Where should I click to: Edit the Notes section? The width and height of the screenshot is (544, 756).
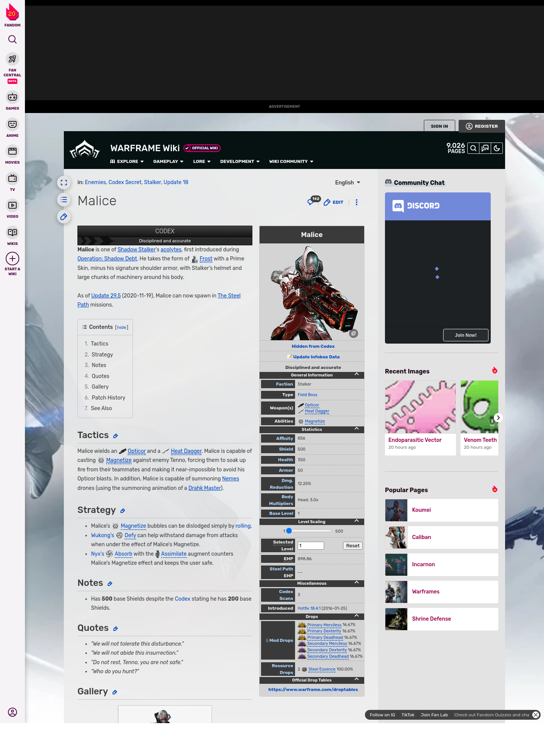click(110, 584)
